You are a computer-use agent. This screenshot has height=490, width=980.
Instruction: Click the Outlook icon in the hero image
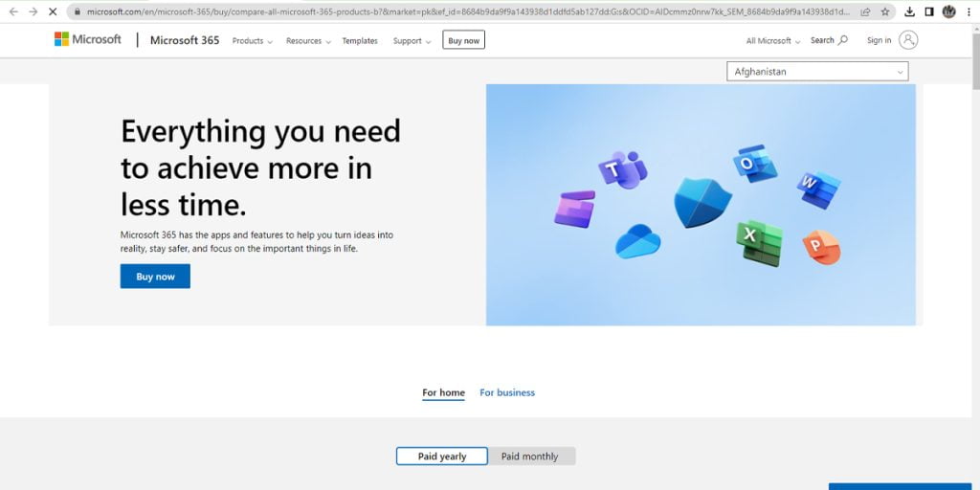754,163
